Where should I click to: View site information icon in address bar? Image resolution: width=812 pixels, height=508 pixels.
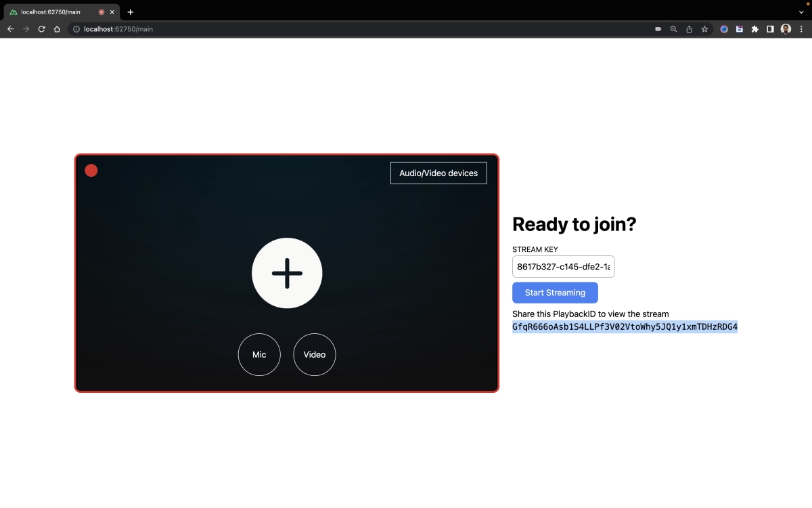76,29
